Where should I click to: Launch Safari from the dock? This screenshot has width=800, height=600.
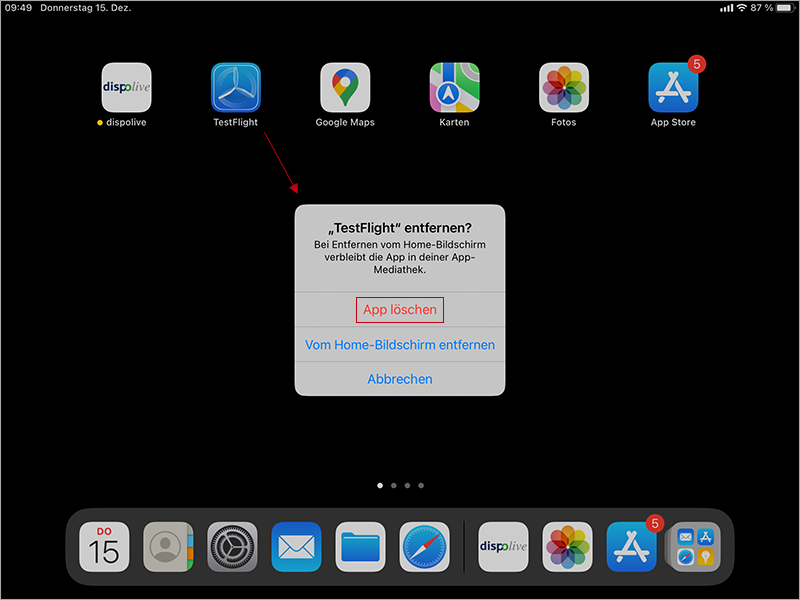pyautogui.click(x=424, y=546)
